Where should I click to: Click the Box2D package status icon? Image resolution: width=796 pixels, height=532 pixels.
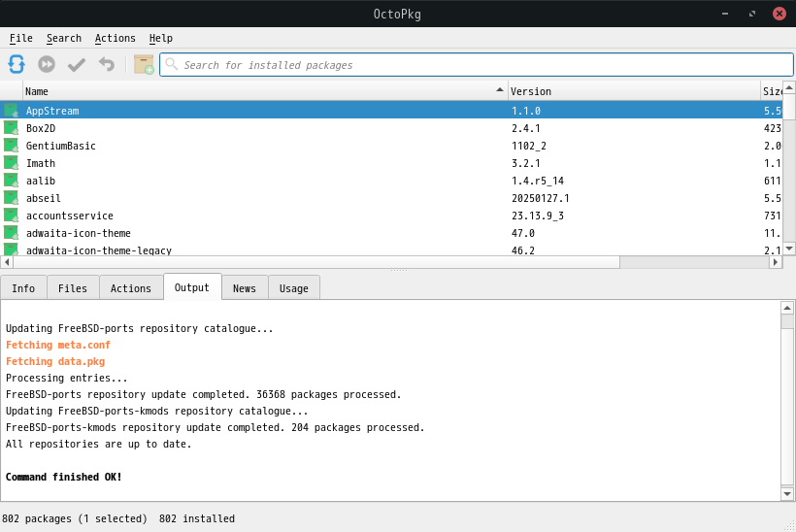click(x=12, y=128)
